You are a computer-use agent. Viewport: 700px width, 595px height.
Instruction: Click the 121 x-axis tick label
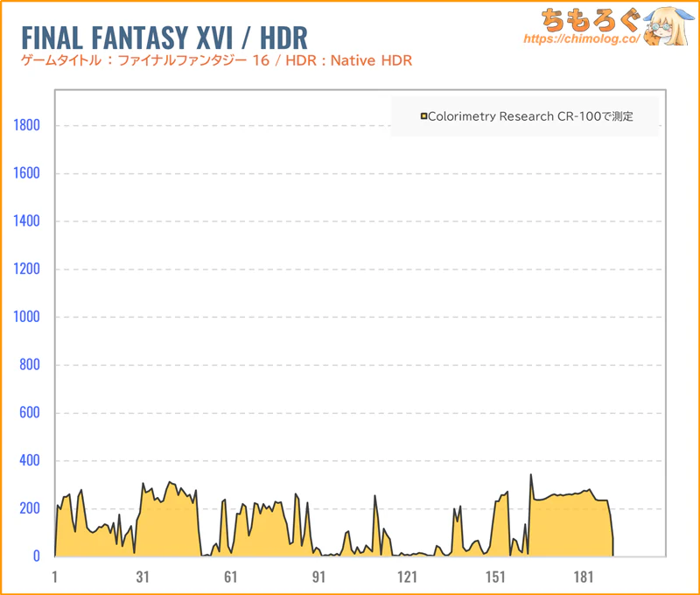coord(408,577)
